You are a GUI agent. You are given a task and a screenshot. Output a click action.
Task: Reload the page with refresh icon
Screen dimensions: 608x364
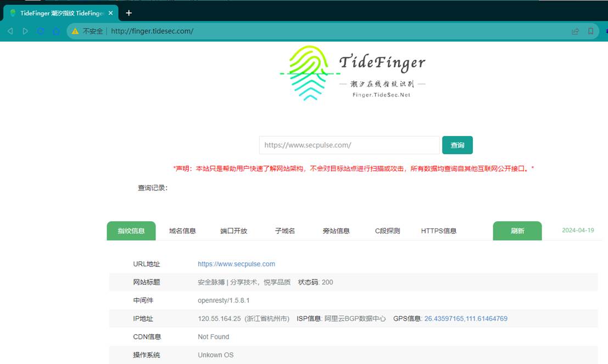tap(41, 31)
